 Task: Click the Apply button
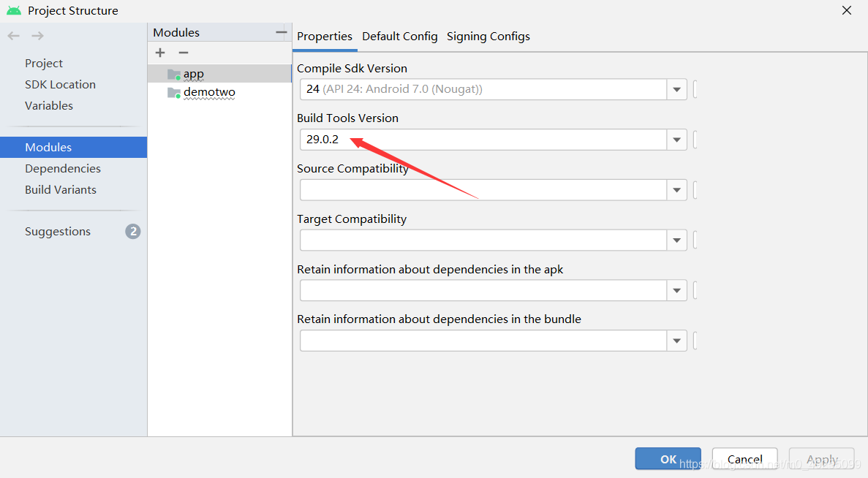click(x=820, y=459)
